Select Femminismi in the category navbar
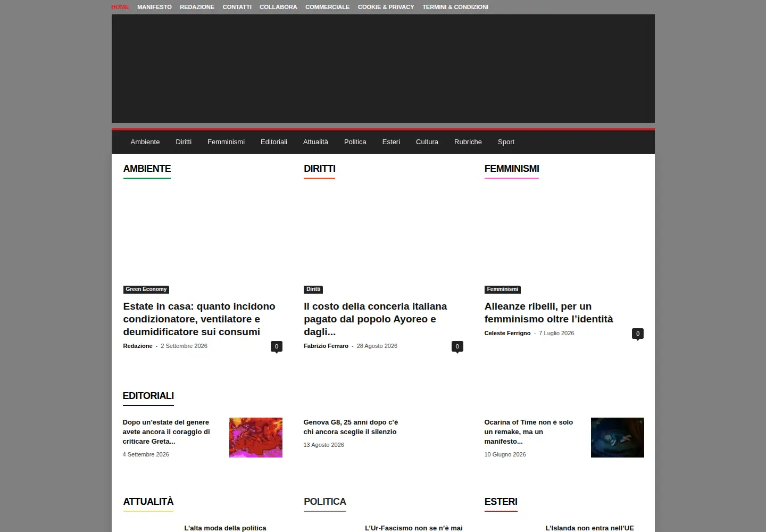 (226, 142)
